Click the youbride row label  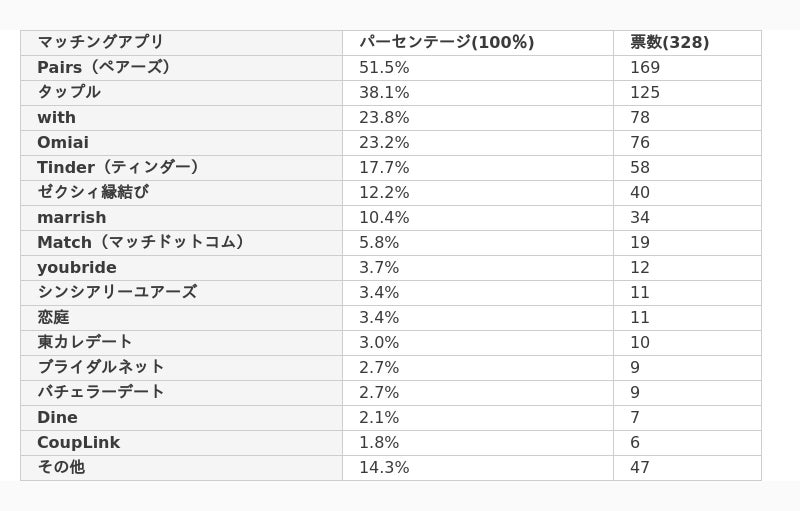[77, 267]
